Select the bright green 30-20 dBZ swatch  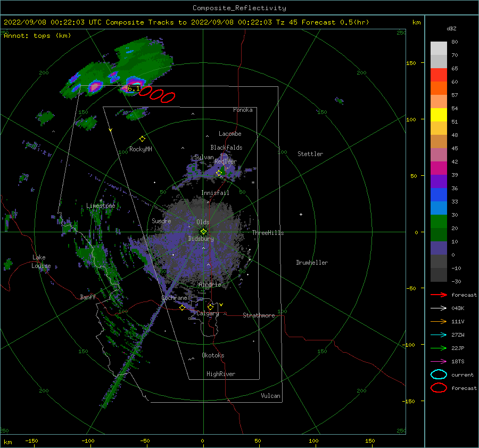pyautogui.click(x=439, y=222)
